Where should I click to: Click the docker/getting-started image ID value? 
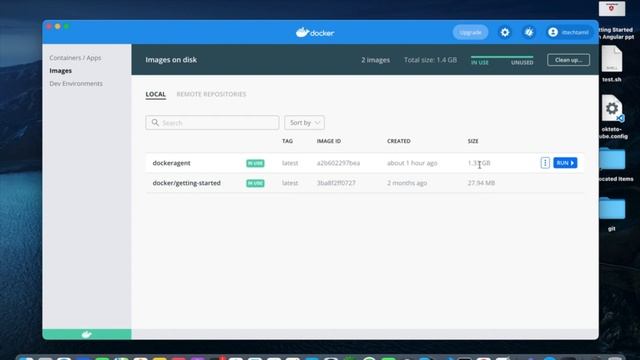click(x=336, y=183)
